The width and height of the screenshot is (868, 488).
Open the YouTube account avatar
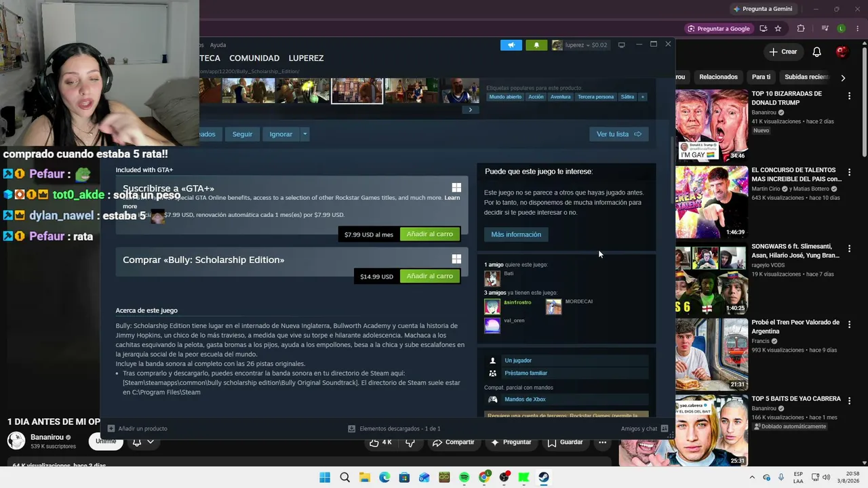842,52
